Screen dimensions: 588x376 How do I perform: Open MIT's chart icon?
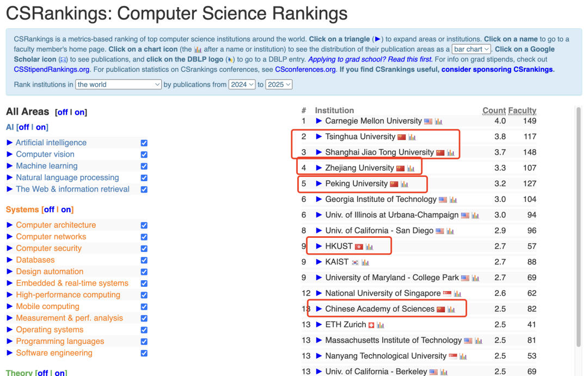point(479,341)
